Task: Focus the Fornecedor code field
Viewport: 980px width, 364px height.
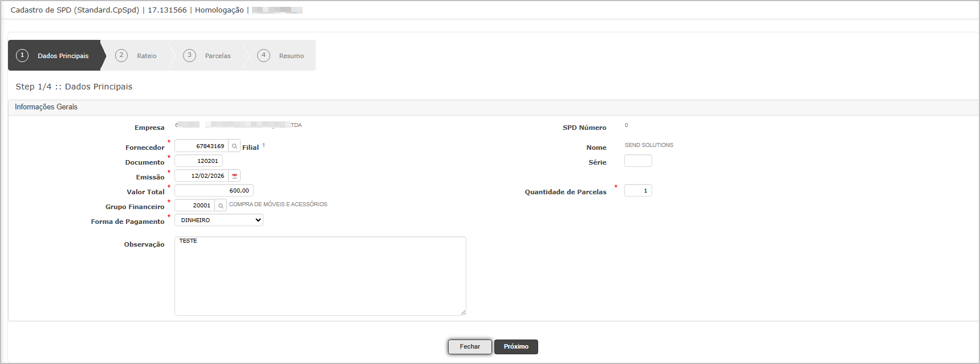Action: point(202,146)
